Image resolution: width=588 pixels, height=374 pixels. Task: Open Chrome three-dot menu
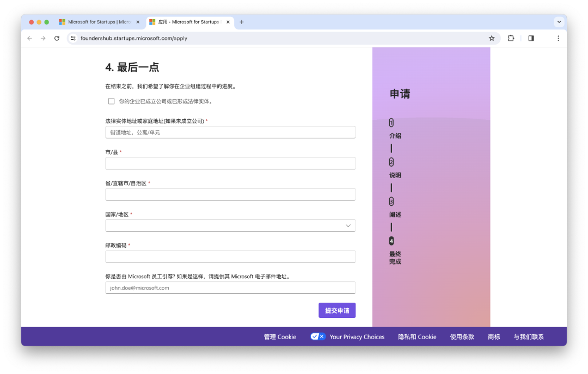pyautogui.click(x=559, y=38)
